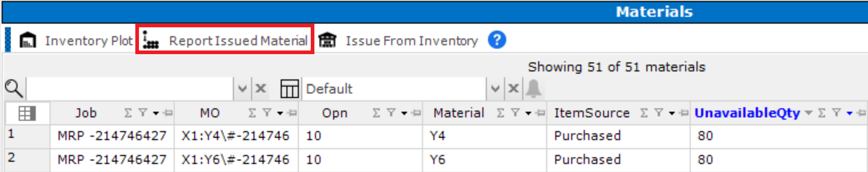Click the alert bell icon

534,88
